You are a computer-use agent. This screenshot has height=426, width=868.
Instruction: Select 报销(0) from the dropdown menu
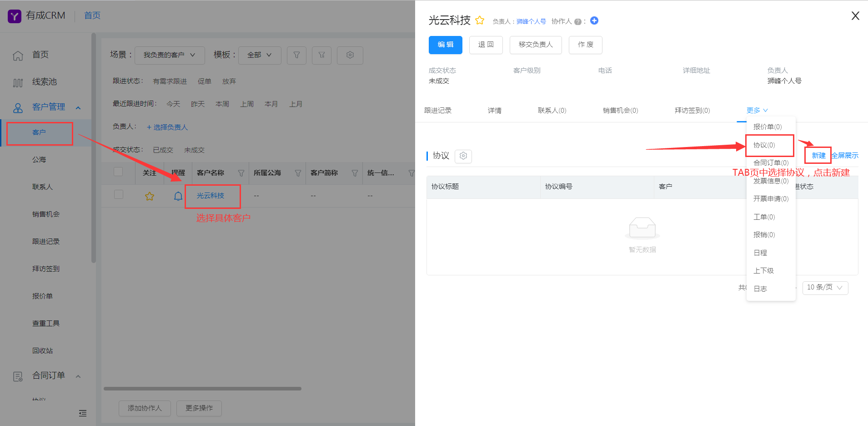click(x=771, y=235)
